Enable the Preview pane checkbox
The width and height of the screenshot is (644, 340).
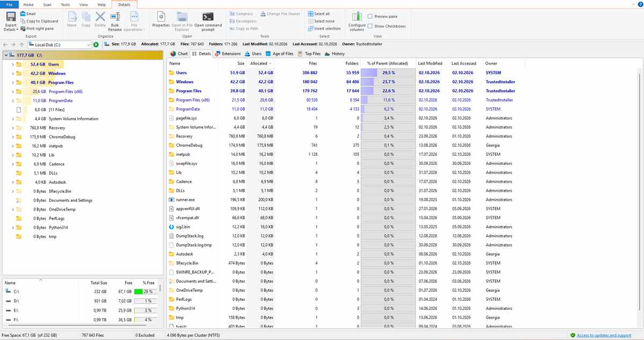(x=370, y=17)
